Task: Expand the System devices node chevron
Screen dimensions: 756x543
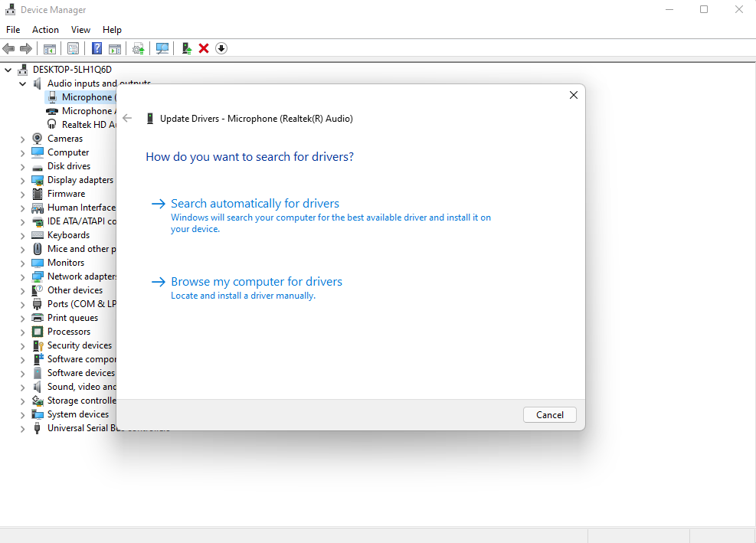Action: pyautogui.click(x=23, y=415)
